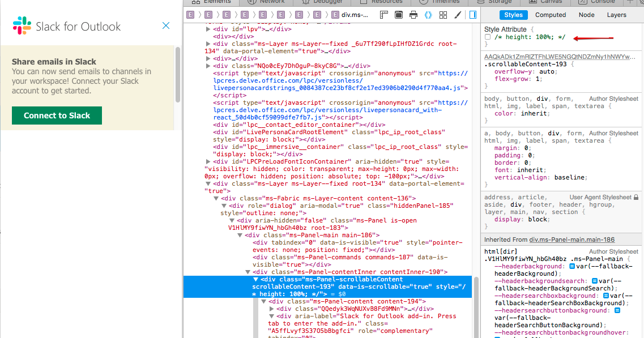Click the flex-grow: 1 property
644x338 pixels.
[x=518, y=79]
